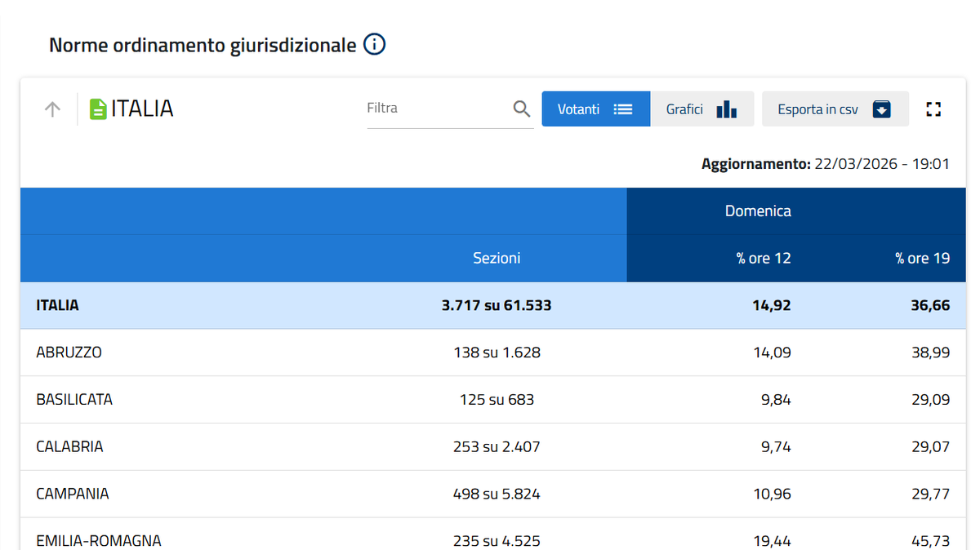Open the ABRUZZO row

point(492,353)
